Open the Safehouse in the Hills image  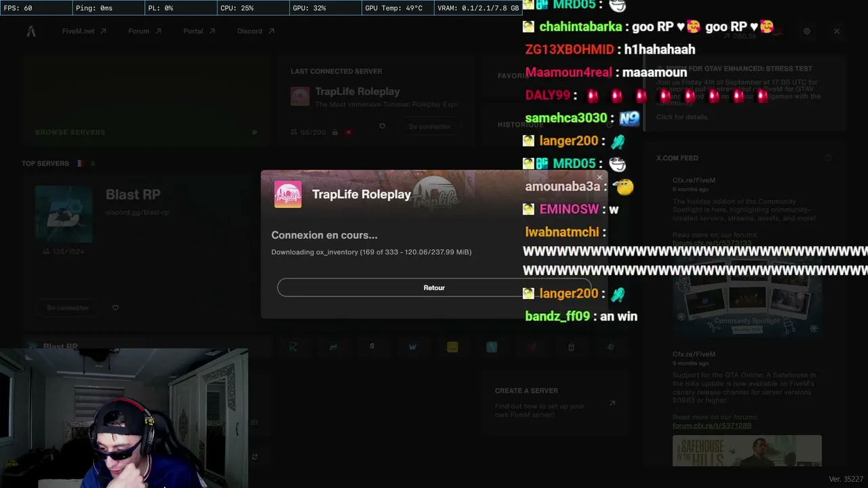click(x=747, y=451)
